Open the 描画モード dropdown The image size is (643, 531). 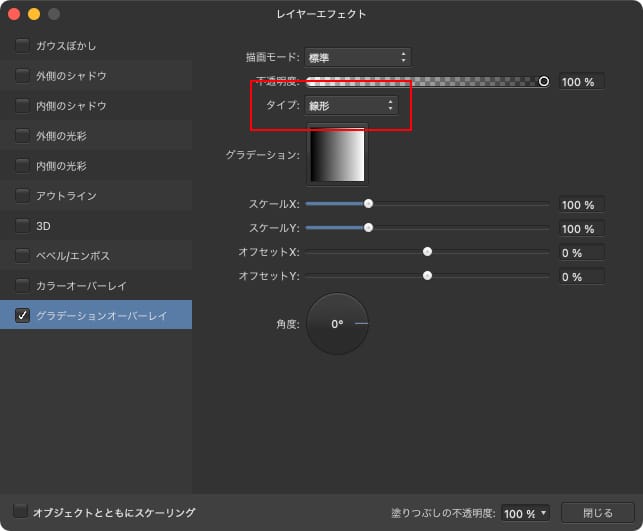[357, 57]
